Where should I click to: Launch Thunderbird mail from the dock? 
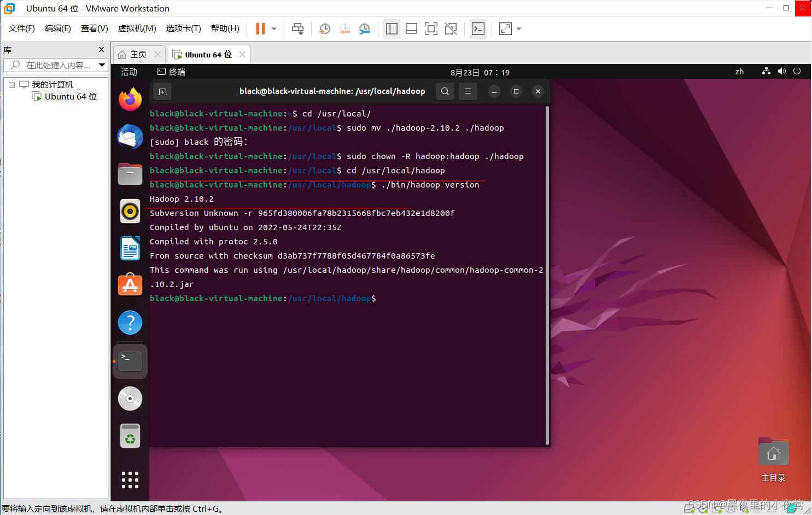coord(130,137)
